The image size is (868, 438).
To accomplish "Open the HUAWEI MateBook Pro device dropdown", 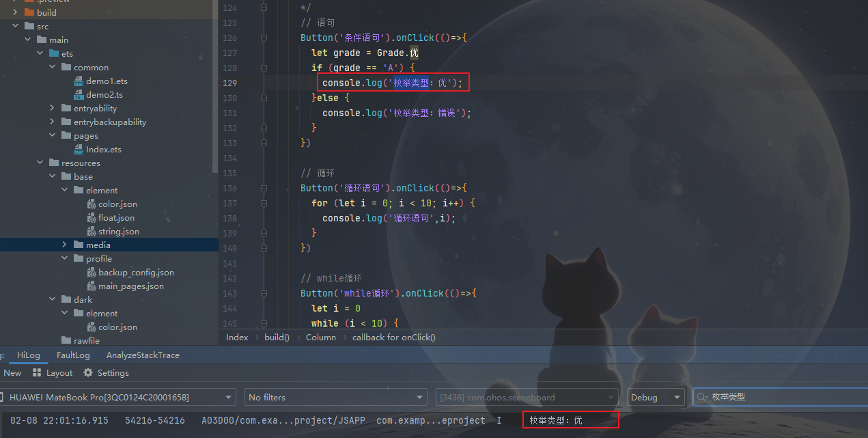I will [x=118, y=397].
